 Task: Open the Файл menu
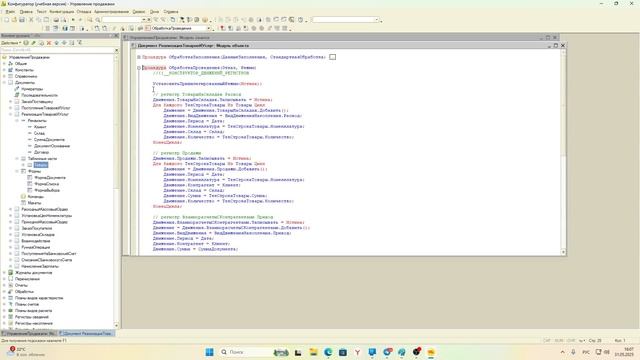click(10, 12)
